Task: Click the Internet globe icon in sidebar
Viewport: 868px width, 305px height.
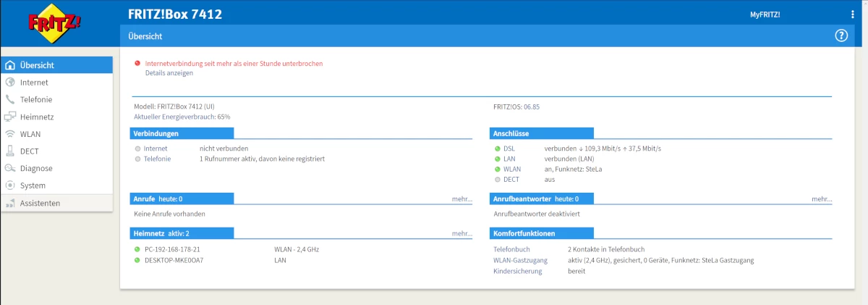Action: [x=10, y=83]
